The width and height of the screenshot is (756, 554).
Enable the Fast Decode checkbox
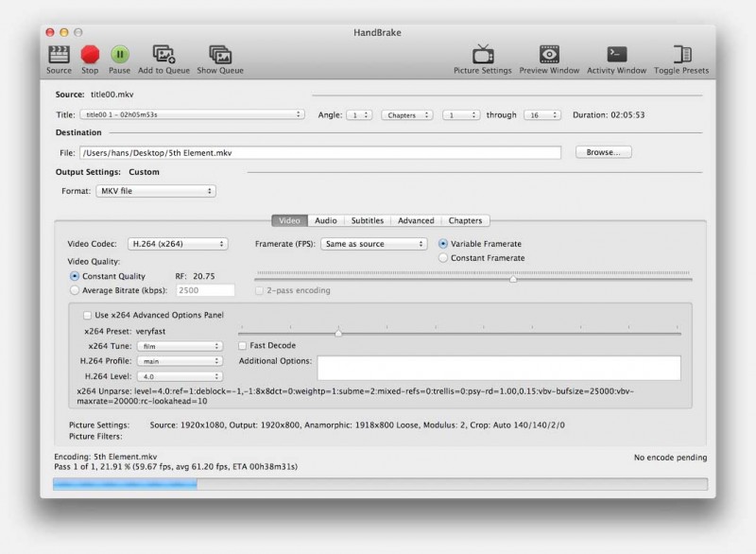244,346
